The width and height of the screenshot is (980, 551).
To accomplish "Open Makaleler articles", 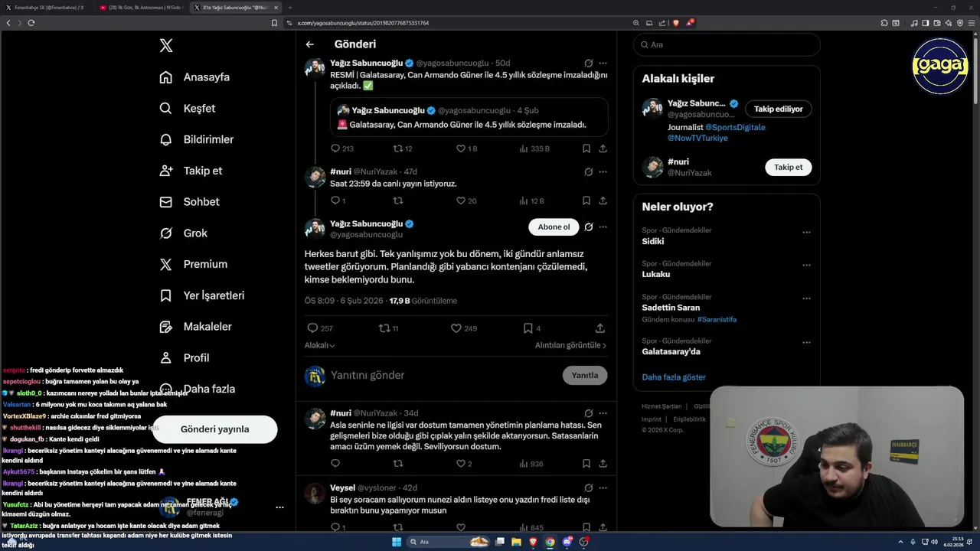I will (195, 327).
